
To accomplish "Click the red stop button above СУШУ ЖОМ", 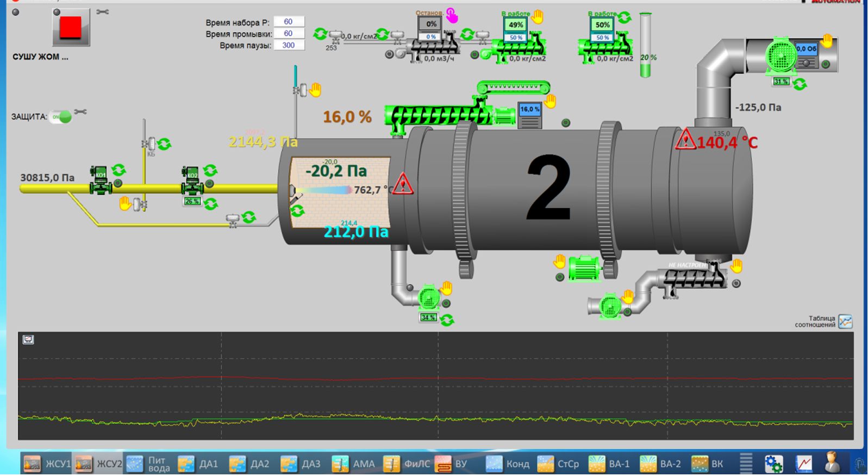I will click(71, 27).
